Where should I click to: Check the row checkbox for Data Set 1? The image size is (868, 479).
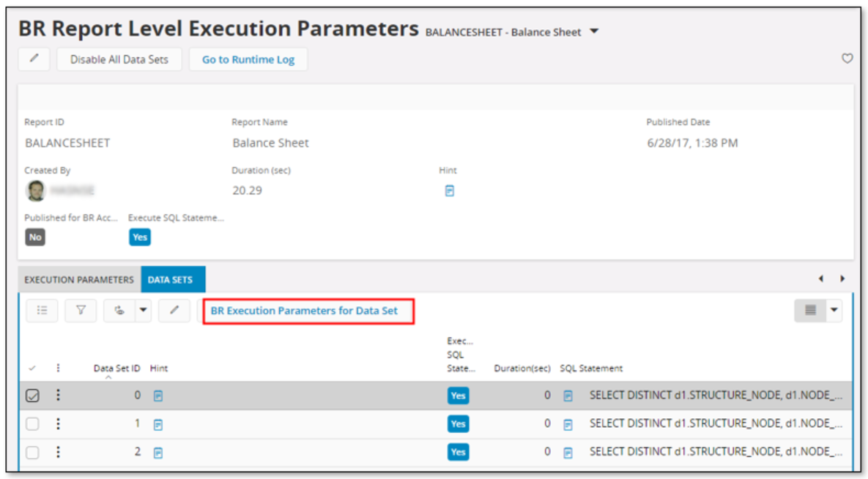pyautogui.click(x=32, y=423)
